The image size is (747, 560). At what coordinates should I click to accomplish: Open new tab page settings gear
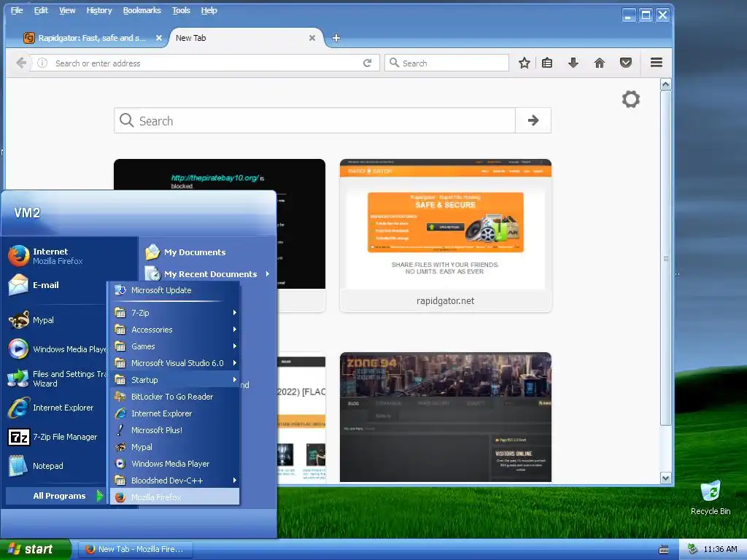[x=631, y=99]
